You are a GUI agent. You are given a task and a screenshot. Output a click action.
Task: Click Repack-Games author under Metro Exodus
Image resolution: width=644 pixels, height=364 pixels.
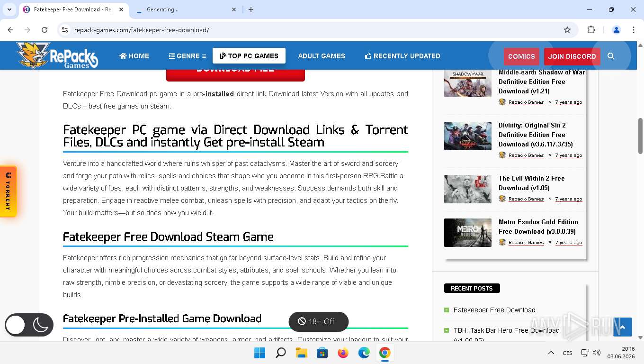(526, 243)
